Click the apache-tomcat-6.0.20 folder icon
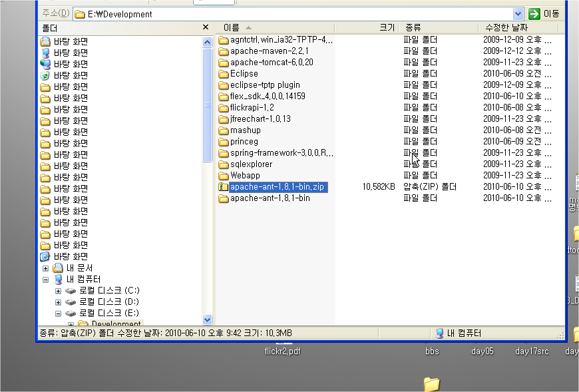The height and width of the screenshot is (392, 579). pos(223,63)
